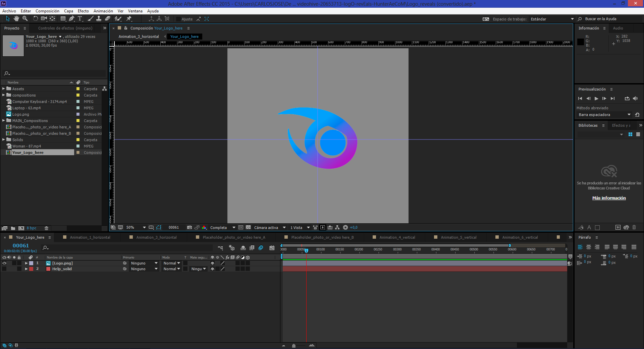This screenshot has width=644, height=349.
Task: Play the preview
Action: [596, 99]
